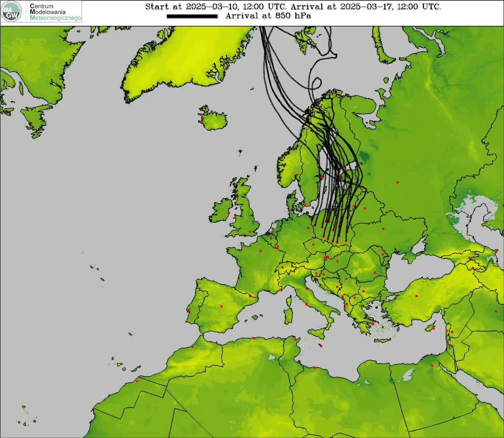Click the black legend line sample
This screenshot has width=504, height=438.
click(192, 16)
